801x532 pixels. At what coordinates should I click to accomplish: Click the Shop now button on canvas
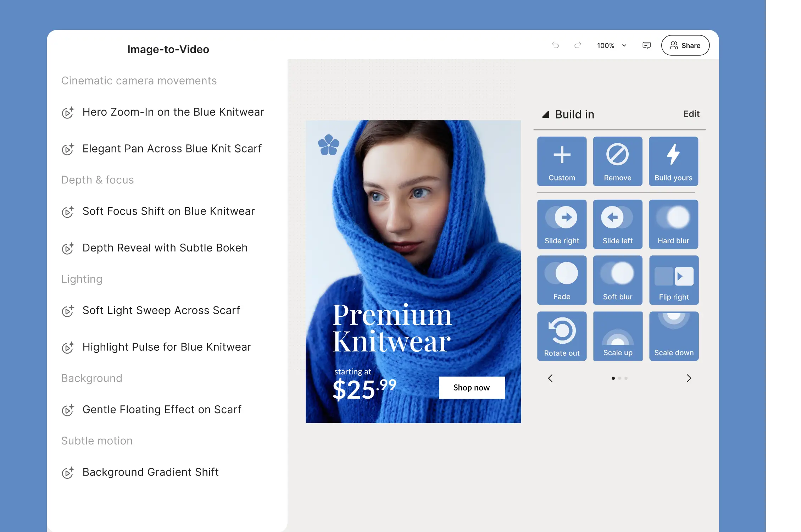coord(472,388)
